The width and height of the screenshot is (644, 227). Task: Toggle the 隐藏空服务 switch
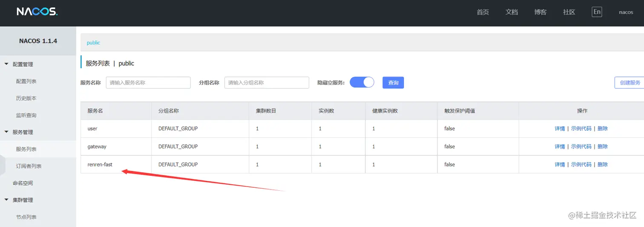coord(362,82)
